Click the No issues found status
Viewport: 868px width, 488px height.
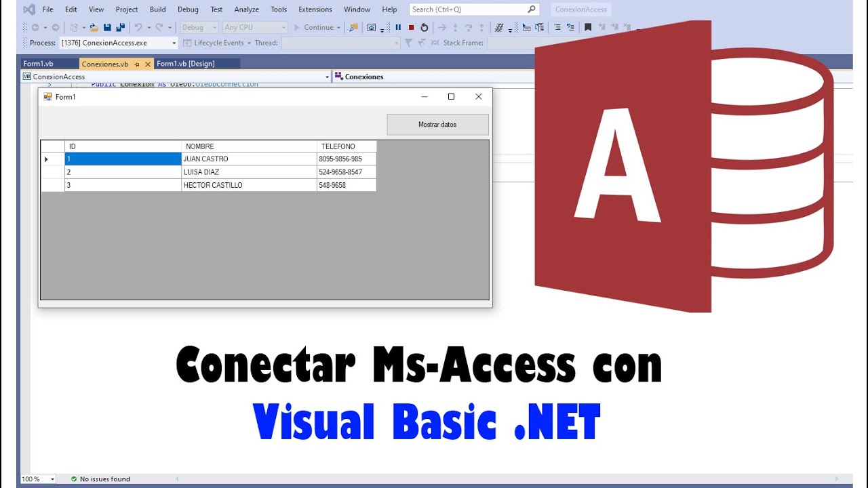[x=100, y=479]
